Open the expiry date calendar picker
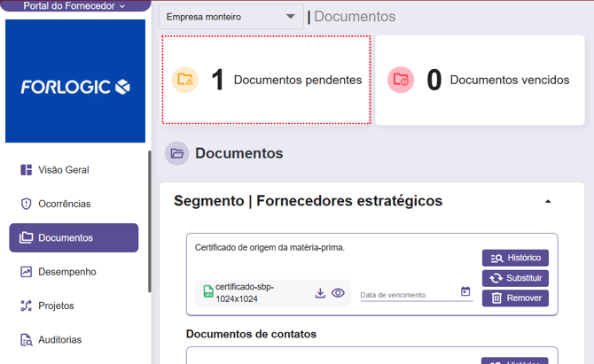 465,292
